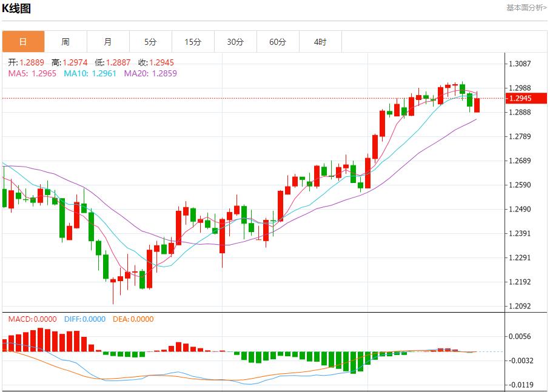Click the 1.2888 price axis label
The height and width of the screenshot is (392, 550).
pos(520,113)
